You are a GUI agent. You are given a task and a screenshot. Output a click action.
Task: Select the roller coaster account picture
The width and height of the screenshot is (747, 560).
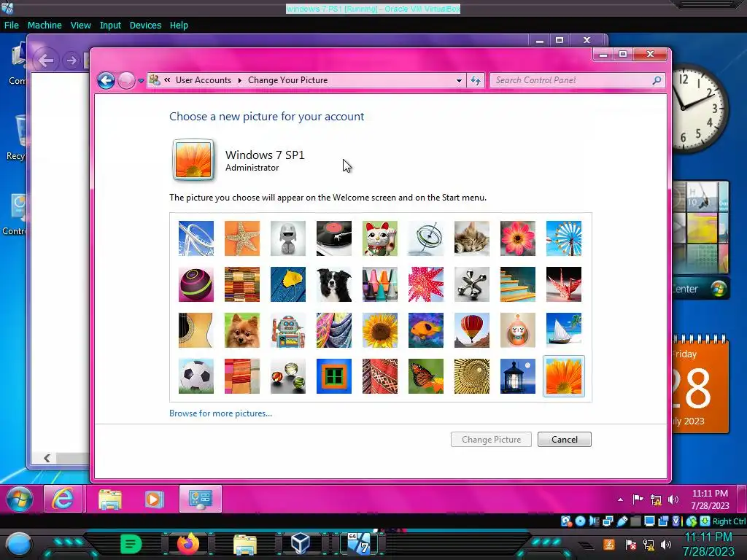coord(196,238)
